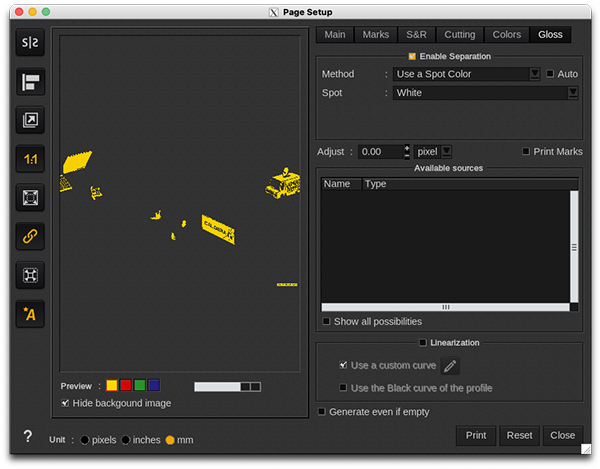Switch to the Cutting tab

click(x=459, y=34)
